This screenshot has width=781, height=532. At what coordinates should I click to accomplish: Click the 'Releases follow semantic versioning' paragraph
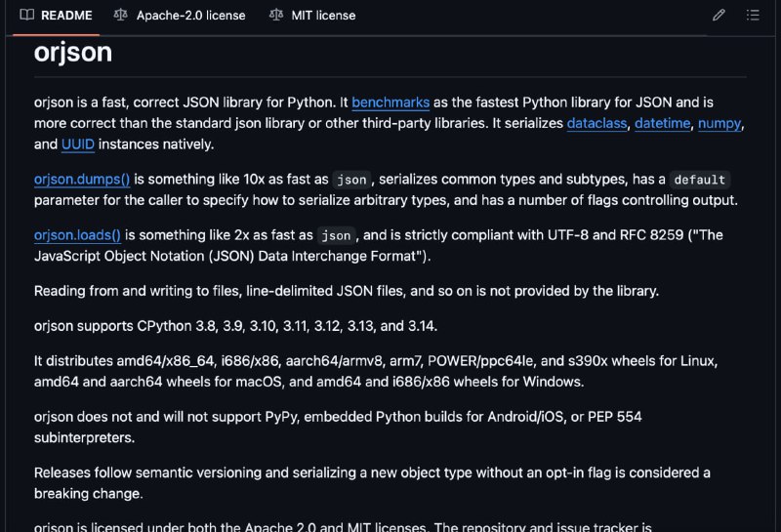tap(372, 483)
